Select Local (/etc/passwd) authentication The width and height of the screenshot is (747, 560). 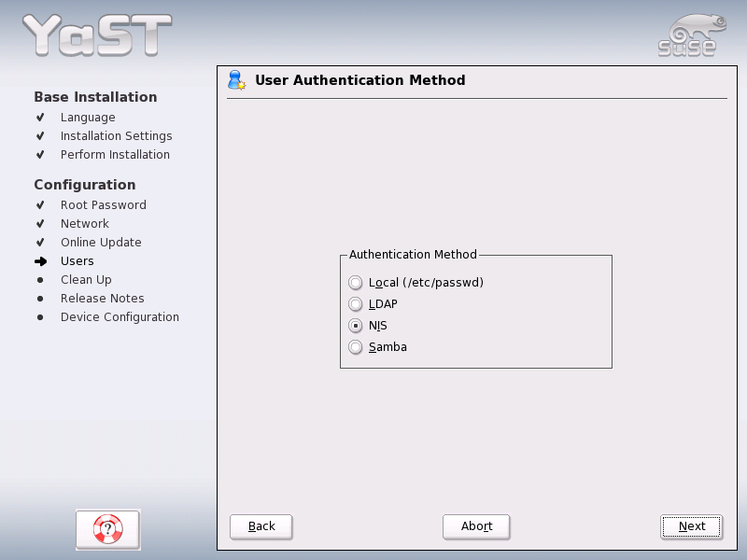(x=416, y=283)
